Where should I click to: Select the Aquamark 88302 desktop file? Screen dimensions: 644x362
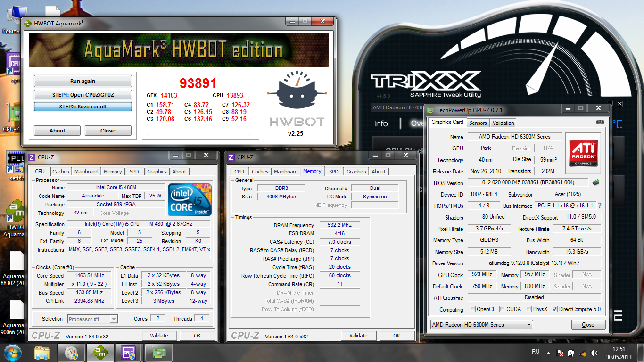pyautogui.click(x=14, y=270)
